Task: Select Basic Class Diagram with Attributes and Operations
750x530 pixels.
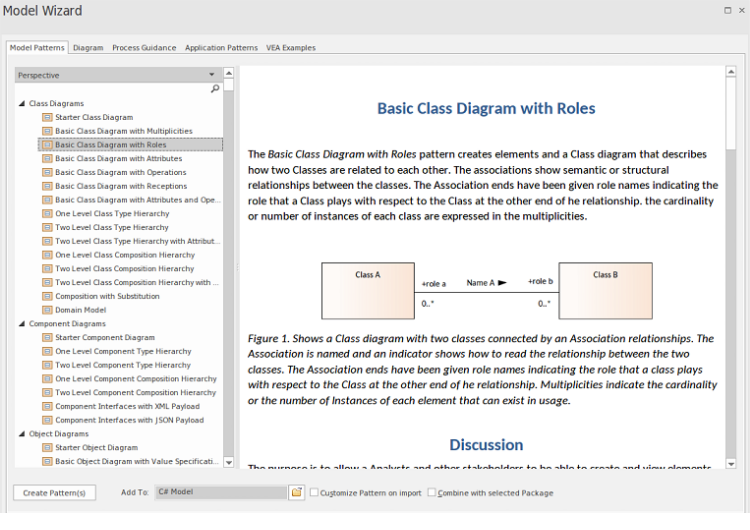Action: (x=137, y=200)
